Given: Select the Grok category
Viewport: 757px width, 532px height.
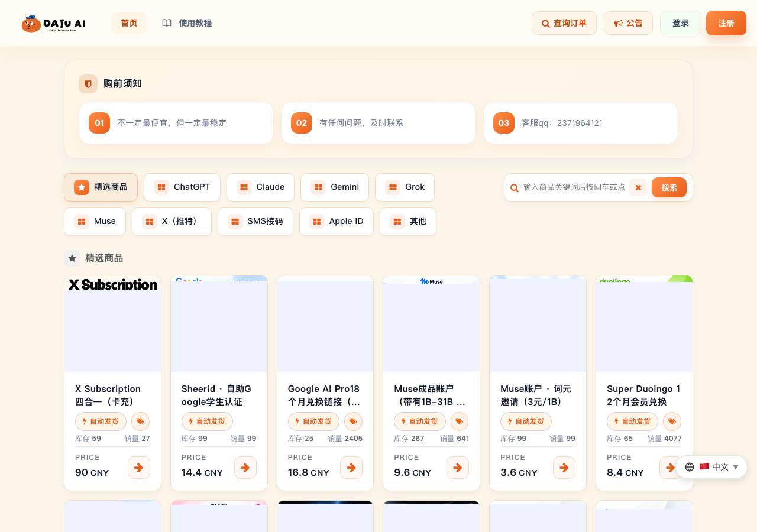Looking at the screenshot, I should pyautogui.click(x=405, y=187).
